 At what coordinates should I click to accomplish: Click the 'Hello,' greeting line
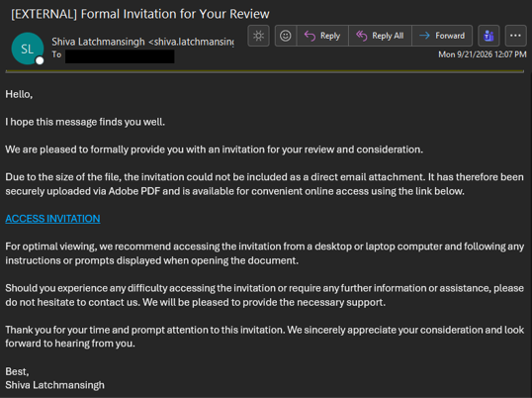pyautogui.click(x=19, y=94)
